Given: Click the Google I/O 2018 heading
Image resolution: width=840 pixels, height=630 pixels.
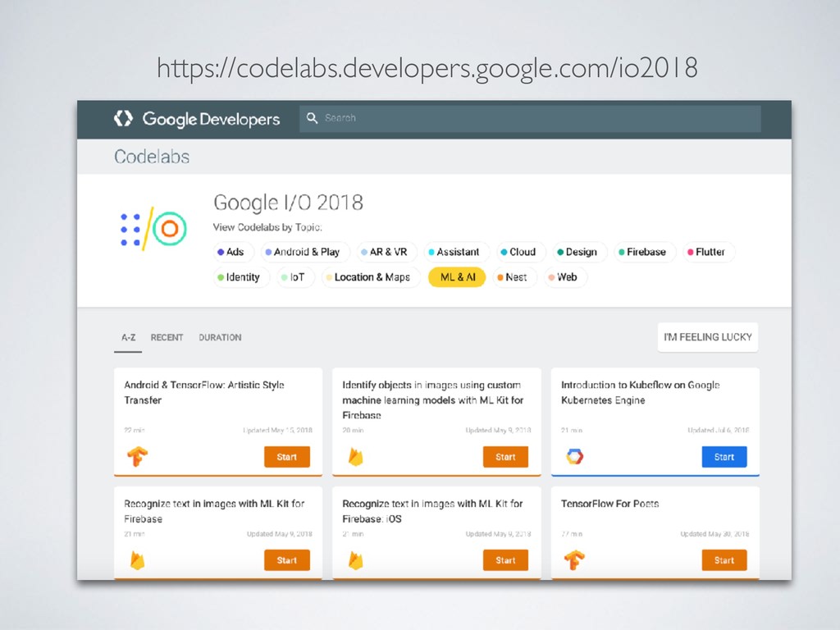Looking at the screenshot, I should (288, 203).
